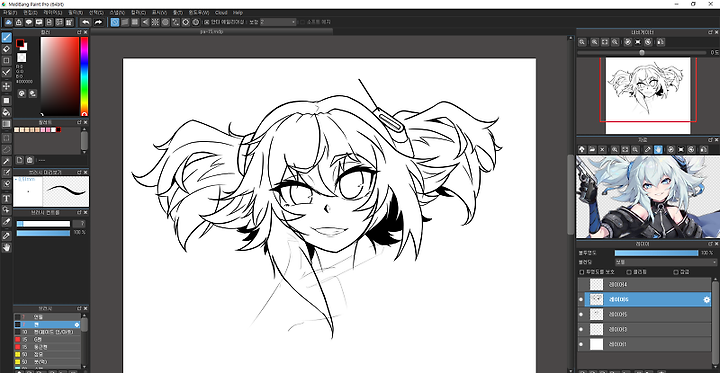Select the top 레이어4 layer
This screenshot has width=720, height=373.
[644, 285]
